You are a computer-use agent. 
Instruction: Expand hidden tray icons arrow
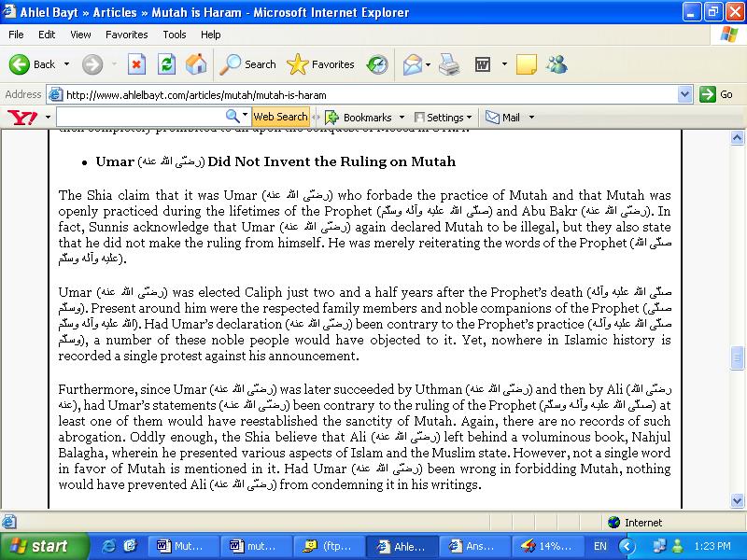pyautogui.click(x=627, y=546)
